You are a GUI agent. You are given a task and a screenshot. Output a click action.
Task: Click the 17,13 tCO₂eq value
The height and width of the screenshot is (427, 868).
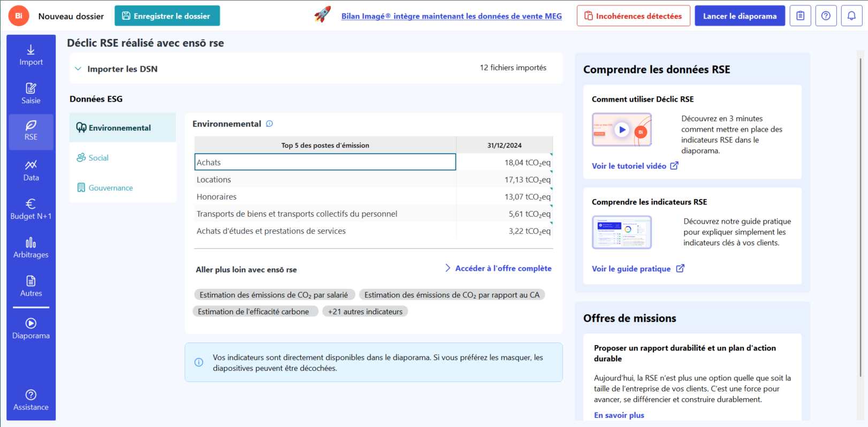(x=527, y=180)
